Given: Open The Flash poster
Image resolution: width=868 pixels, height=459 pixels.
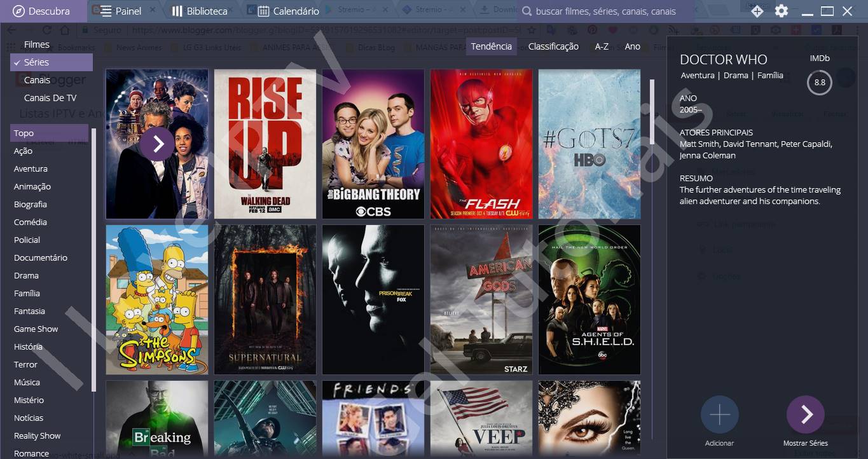Looking at the screenshot, I should tap(481, 144).
